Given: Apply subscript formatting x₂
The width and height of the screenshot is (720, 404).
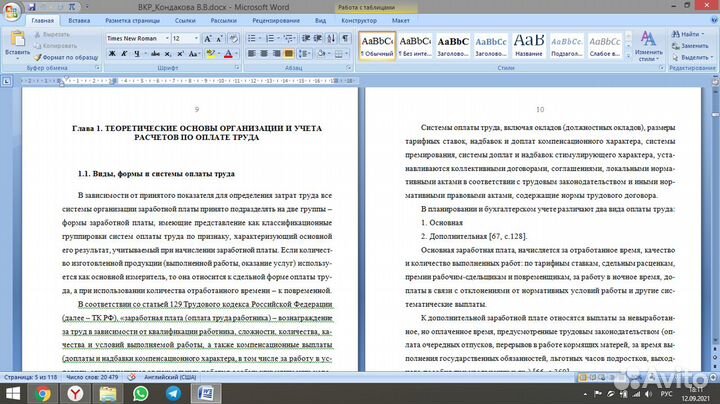Looking at the screenshot, I should click(168, 54).
